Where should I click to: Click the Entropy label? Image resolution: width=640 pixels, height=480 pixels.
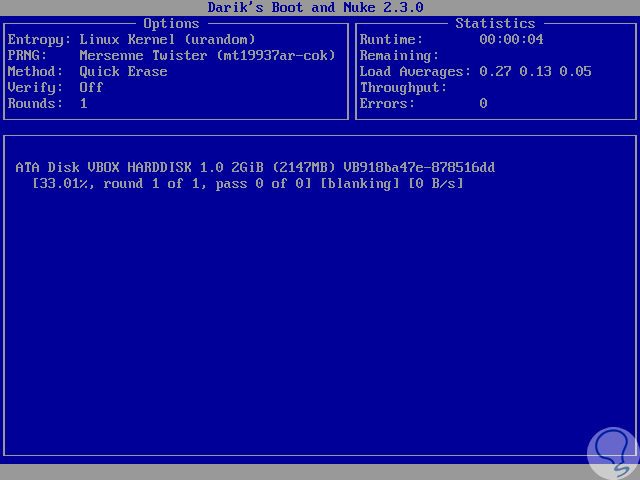39,40
